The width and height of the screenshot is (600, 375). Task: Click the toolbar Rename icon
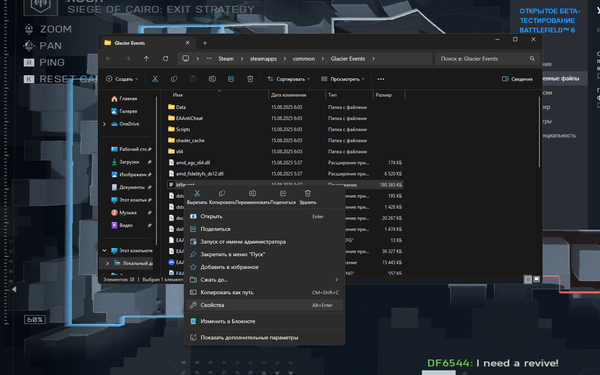tap(212, 79)
